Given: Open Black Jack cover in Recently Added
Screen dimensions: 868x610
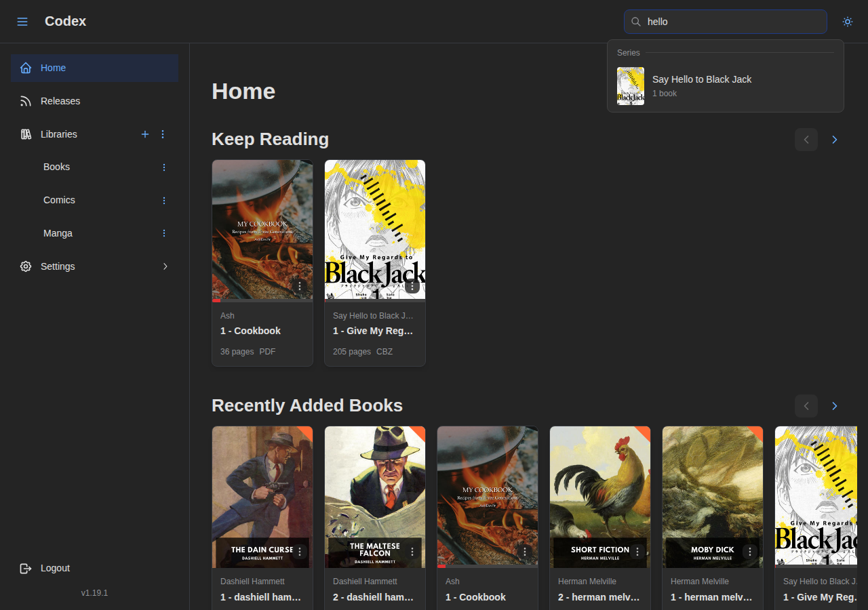Looking at the screenshot, I should [816, 497].
